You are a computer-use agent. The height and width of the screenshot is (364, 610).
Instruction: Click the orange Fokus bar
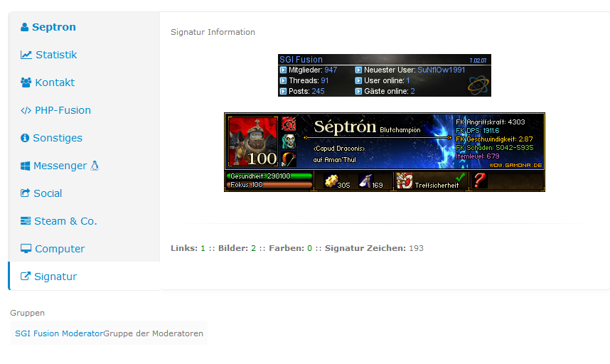click(269, 185)
